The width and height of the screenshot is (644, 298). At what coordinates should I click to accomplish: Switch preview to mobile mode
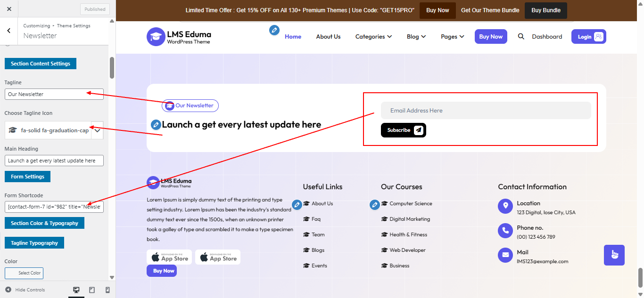(107, 290)
